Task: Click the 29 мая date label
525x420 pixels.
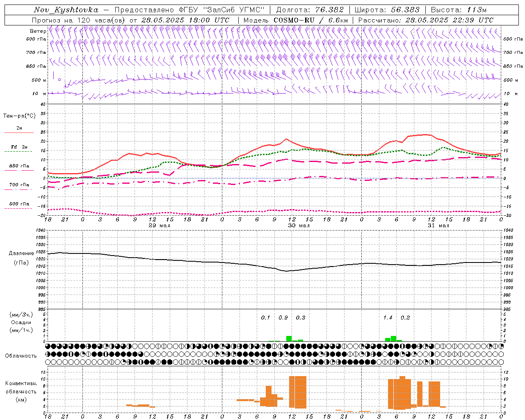Action: pos(159,226)
